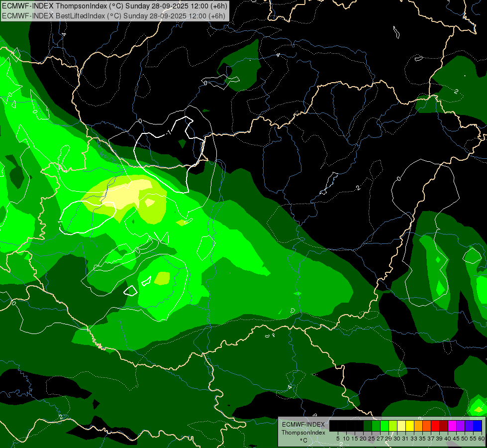The height and width of the screenshot is (448, 487).
Task: Click the ECMWF-INDEX ThompsonIndex legend label
Action: pyautogui.click(x=303, y=429)
